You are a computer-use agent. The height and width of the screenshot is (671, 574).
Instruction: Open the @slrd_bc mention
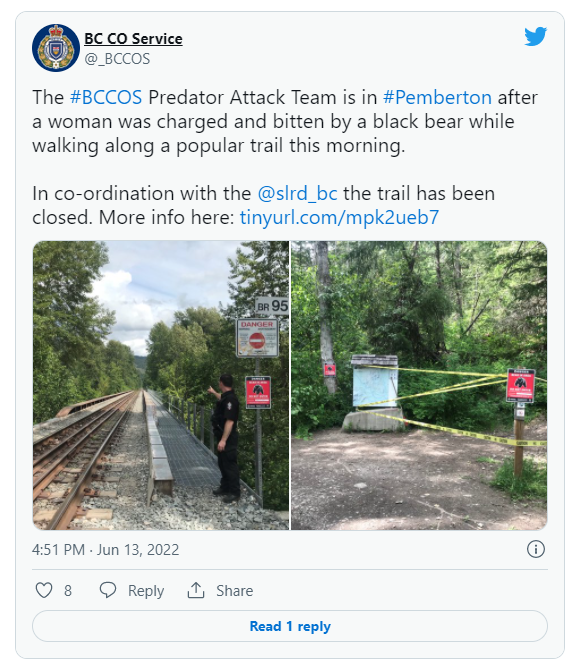(x=297, y=193)
